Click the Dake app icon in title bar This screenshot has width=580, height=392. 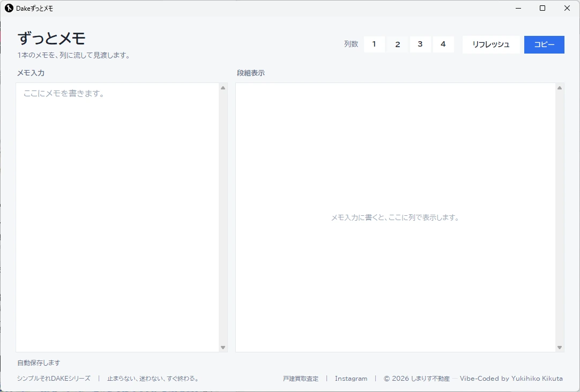coord(9,8)
